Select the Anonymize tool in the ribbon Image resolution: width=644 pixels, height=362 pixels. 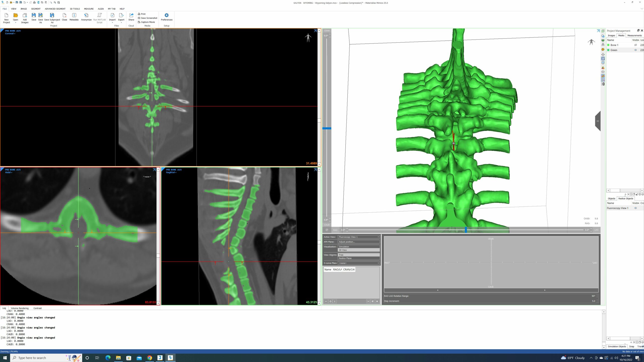point(86,18)
